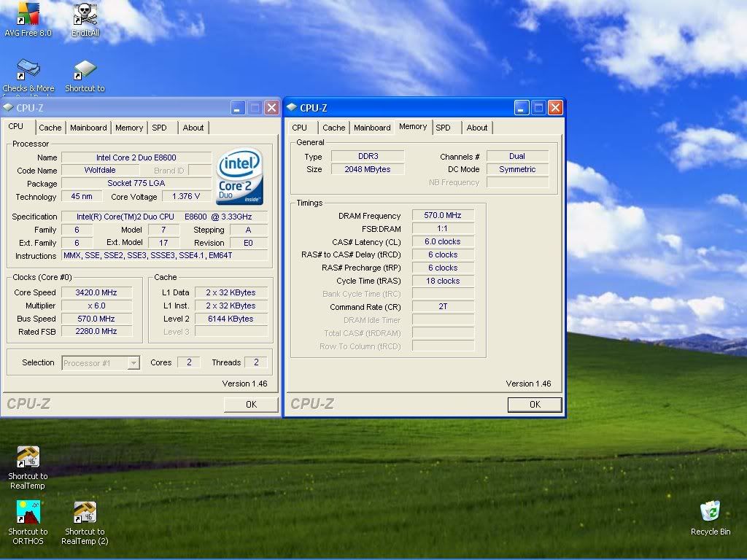The height and width of the screenshot is (560, 747).
Task: Click the Level 2 cache value '6144 KBytes'
Action: [231, 319]
